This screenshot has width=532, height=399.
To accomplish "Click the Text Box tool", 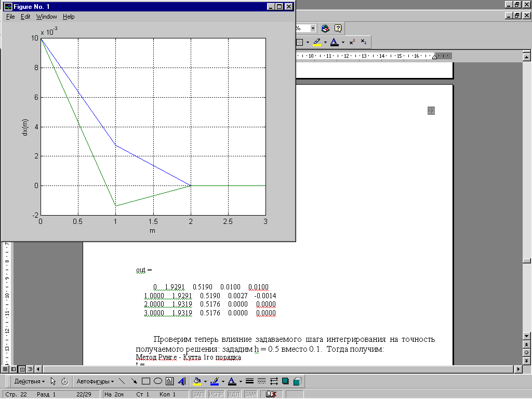I will [169, 381].
